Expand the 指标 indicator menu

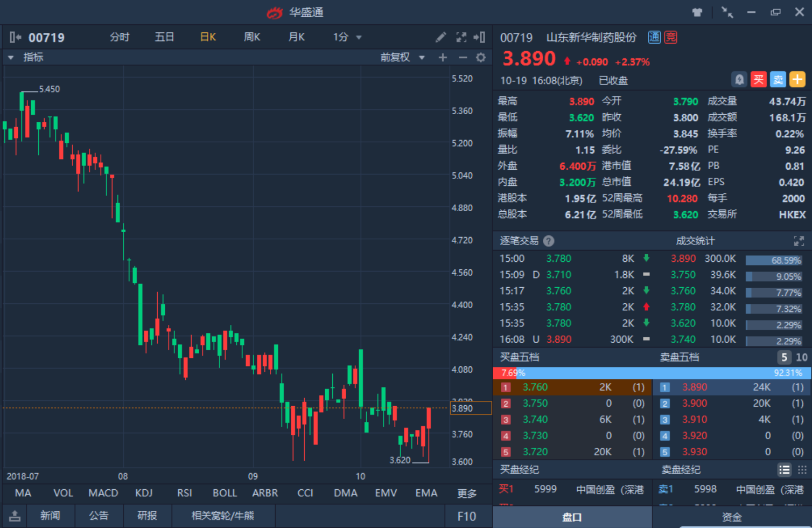(x=26, y=57)
